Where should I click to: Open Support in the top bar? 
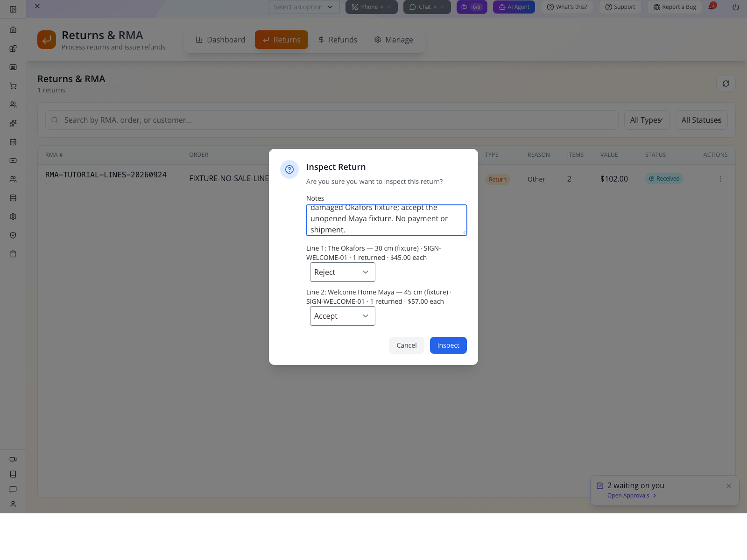coord(620,7)
